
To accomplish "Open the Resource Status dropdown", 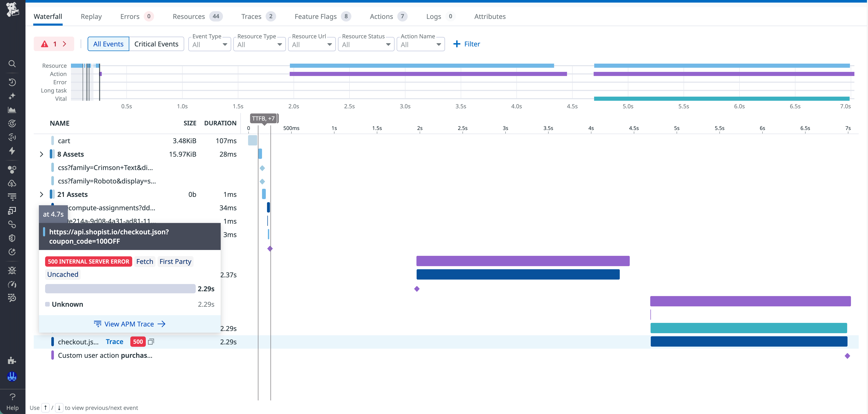I will 366,44.
